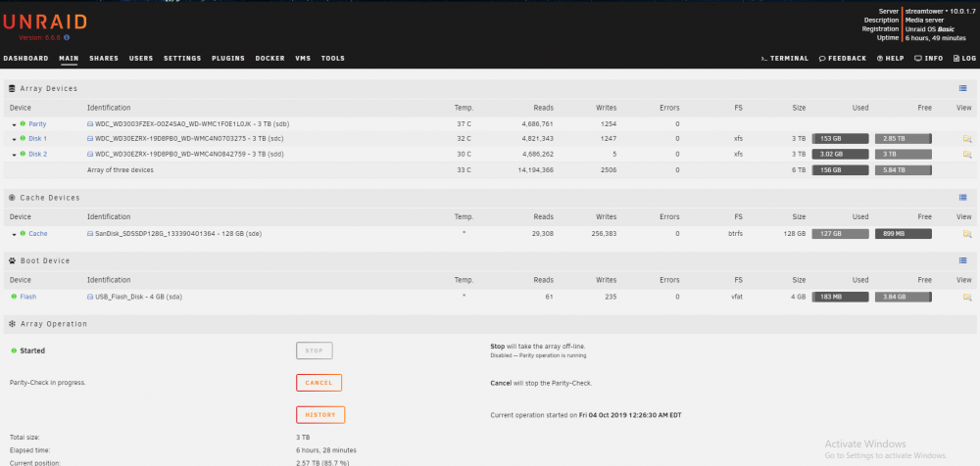Click drive icon beside USB_Flash_Disk identification
The width and height of the screenshot is (980, 466).
click(90, 297)
